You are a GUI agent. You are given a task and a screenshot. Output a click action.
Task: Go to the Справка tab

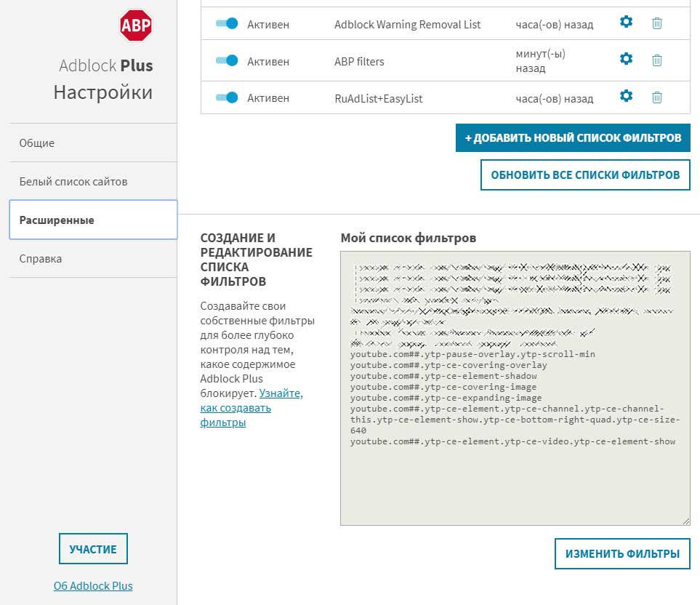click(x=93, y=259)
